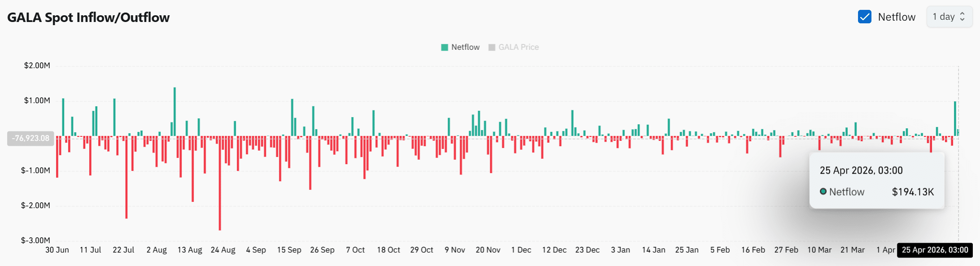Click the green Netflow legend swatch
Image resolution: width=980 pixels, height=266 pixels.
click(444, 48)
